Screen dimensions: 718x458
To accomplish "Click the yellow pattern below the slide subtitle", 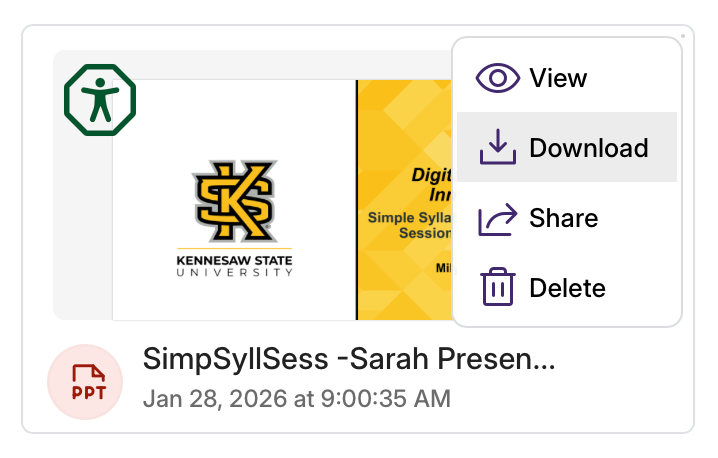I will (x=400, y=290).
